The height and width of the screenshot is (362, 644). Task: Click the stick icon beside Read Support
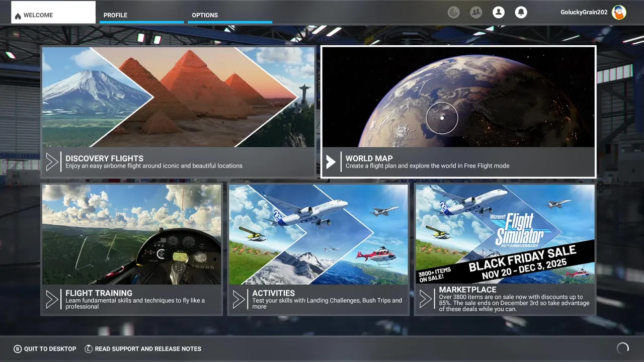pyautogui.click(x=89, y=349)
